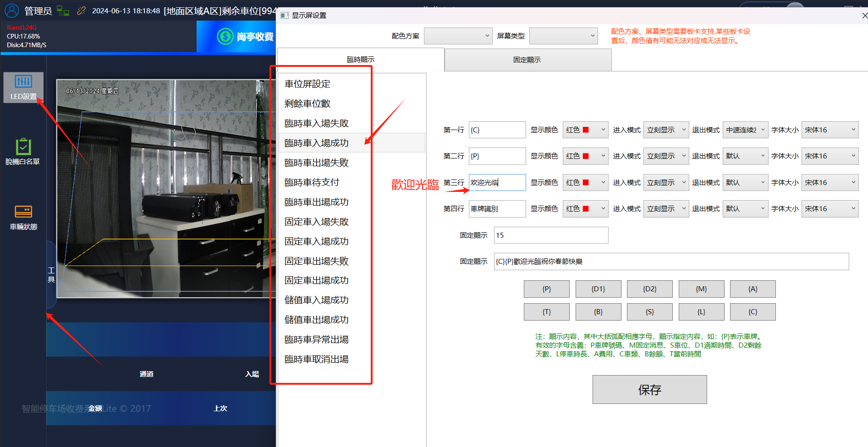Open 第四行 退出模式 dropdown
This screenshot has height=447, width=868.
click(746, 209)
